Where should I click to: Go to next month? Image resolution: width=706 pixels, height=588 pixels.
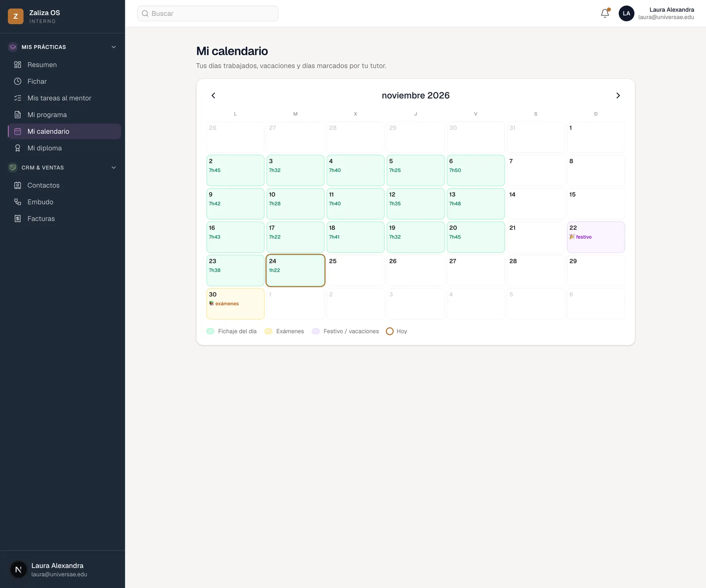(618, 95)
